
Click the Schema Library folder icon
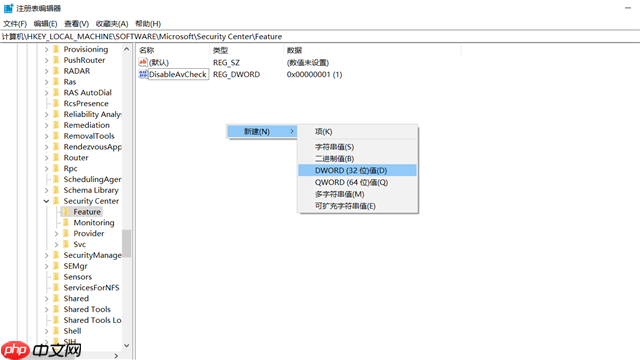click(x=56, y=190)
